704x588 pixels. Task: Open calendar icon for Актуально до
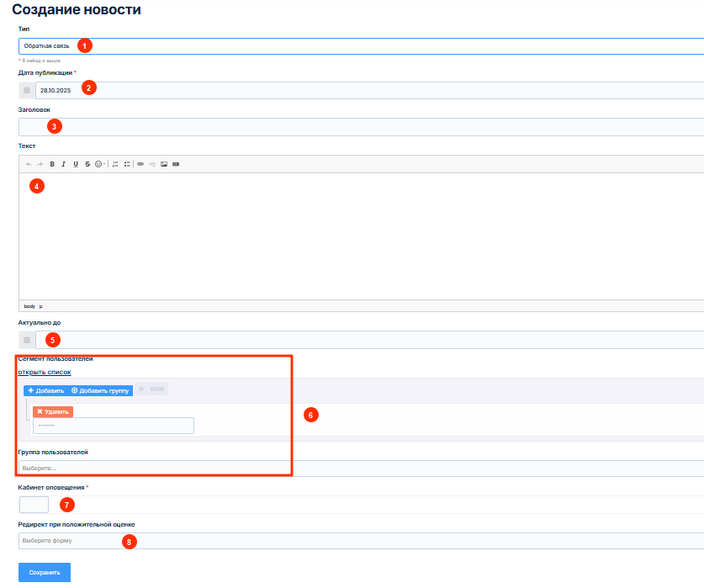click(27, 340)
